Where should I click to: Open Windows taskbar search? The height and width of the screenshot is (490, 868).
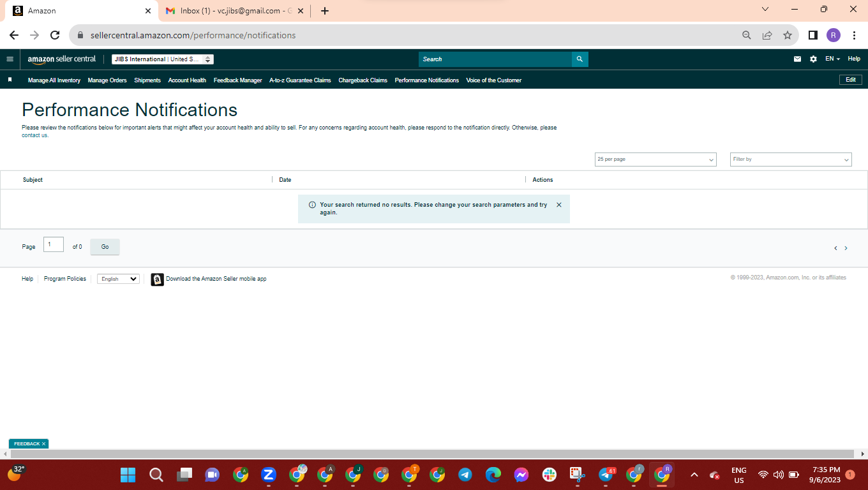point(156,475)
